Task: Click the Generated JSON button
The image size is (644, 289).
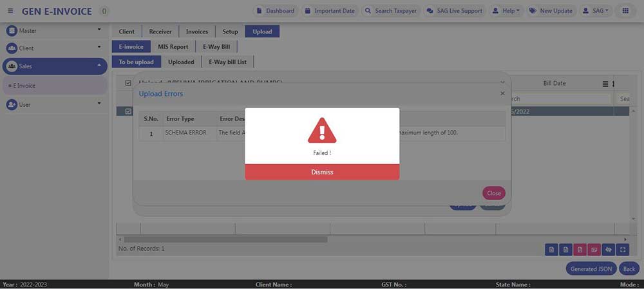Action: [591, 269]
